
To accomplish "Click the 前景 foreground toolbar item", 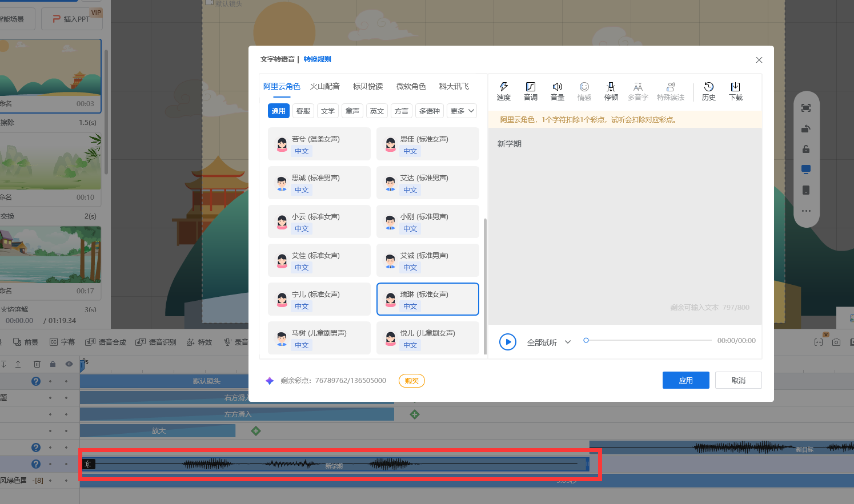I will pyautogui.click(x=25, y=342).
